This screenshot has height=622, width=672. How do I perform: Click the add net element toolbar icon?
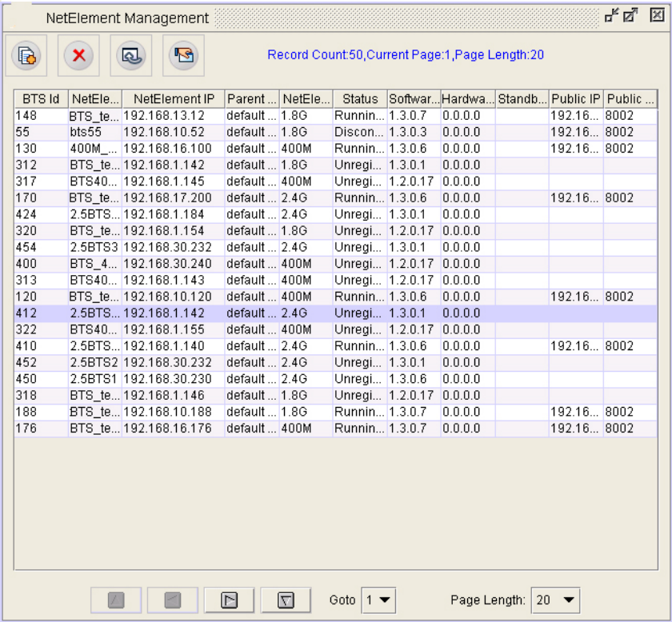pos(27,55)
